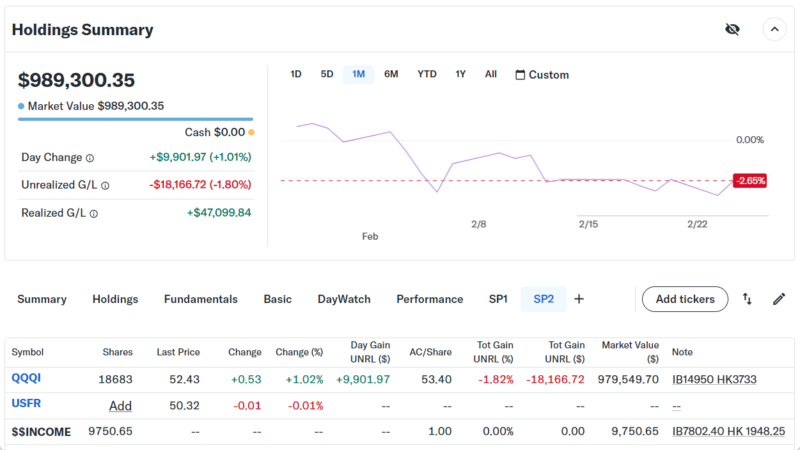Select the 1D chart range

(295, 74)
